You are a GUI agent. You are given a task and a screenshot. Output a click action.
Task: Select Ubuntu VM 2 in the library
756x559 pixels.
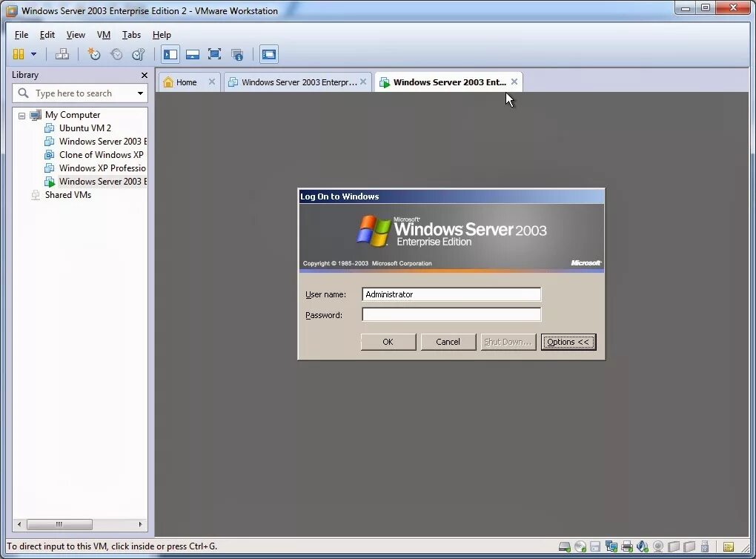84,128
